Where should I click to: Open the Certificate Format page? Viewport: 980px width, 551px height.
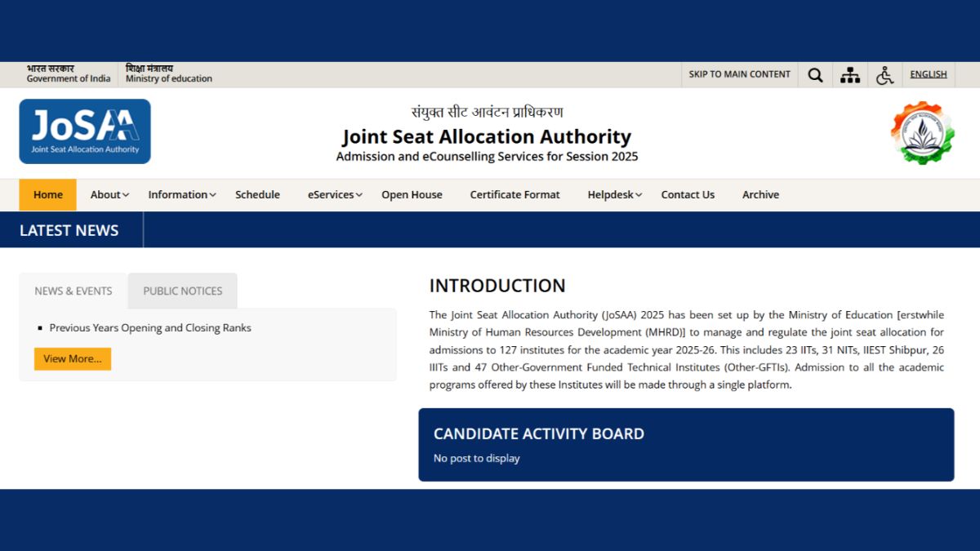click(x=514, y=194)
